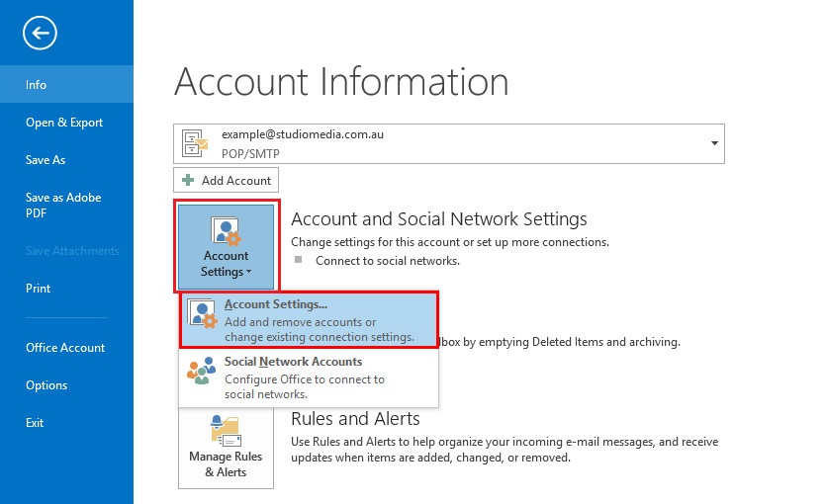Screen dimensions: 825x504
Task: Click the green plus icon on Add Account
Action: 188,180
